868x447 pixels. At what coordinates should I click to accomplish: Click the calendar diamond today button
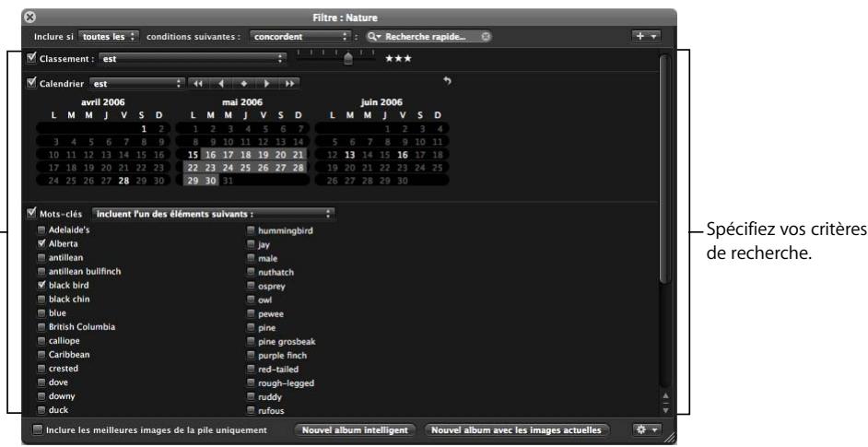243,84
